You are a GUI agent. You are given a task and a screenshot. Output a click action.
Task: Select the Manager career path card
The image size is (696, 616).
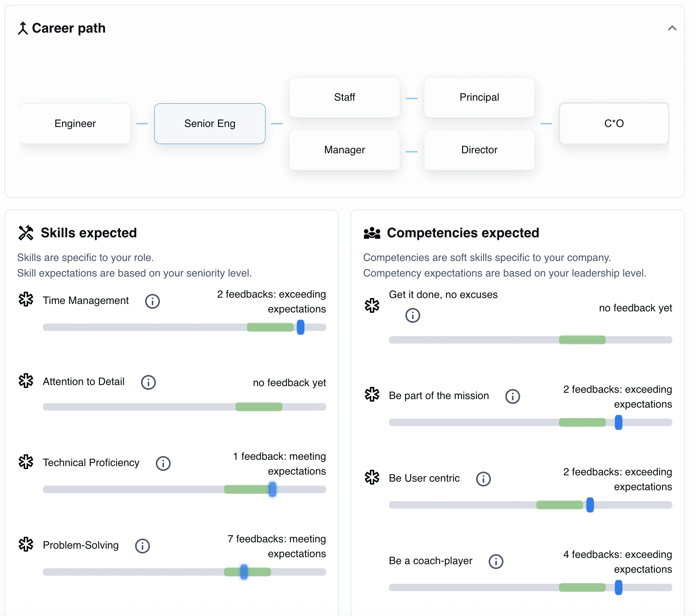[345, 150]
